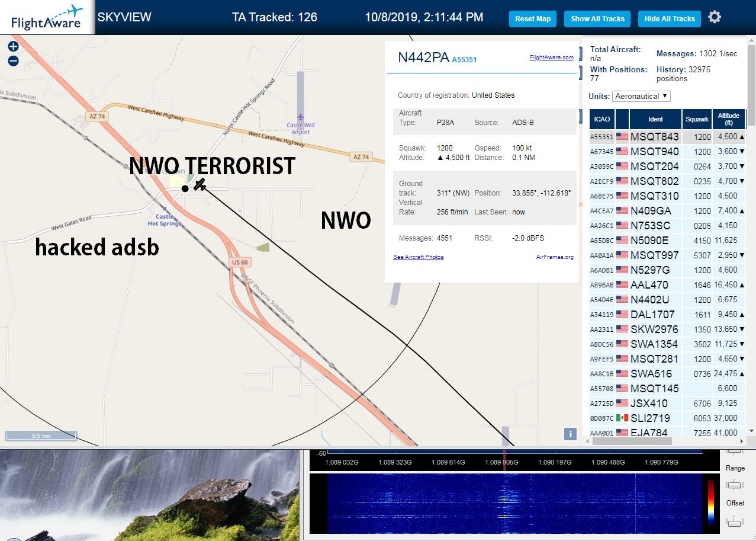Image resolution: width=756 pixels, height=541 pixels.
Task: Click Show All Tracks button
Action: pyautogui.click(x=598, y=19)
